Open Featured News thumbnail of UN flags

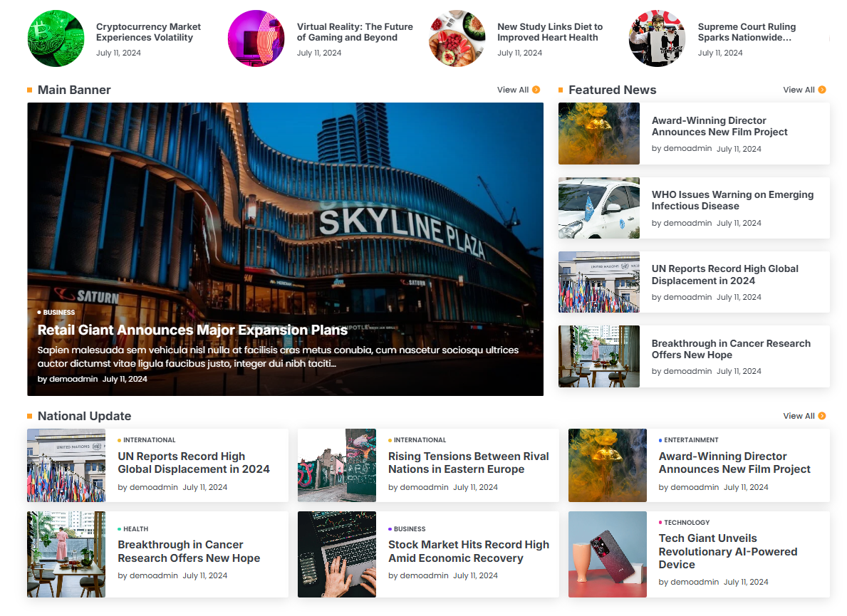[598, 282]
